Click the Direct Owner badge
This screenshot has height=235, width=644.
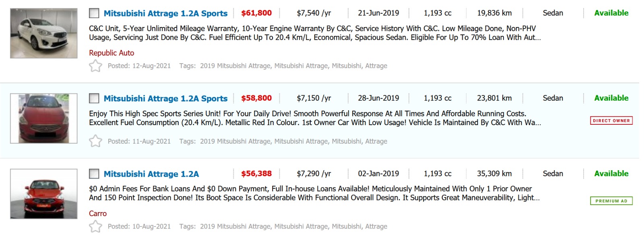[611, 120]
